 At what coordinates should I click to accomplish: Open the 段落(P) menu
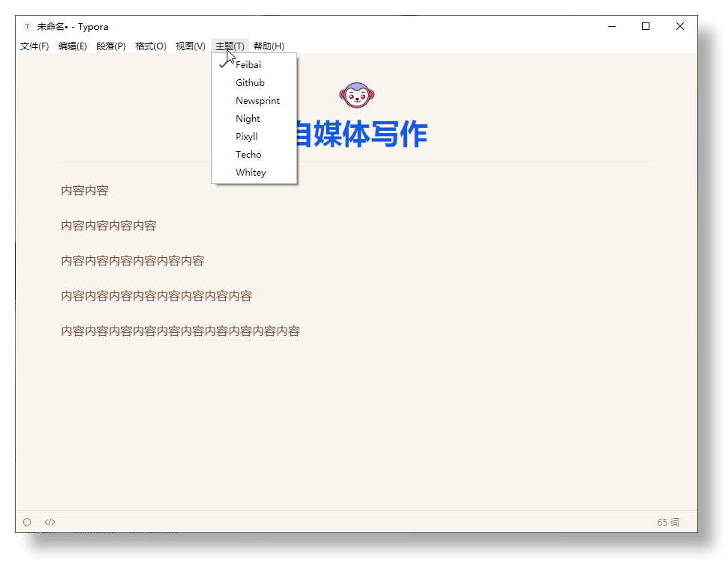click(111, 46)
